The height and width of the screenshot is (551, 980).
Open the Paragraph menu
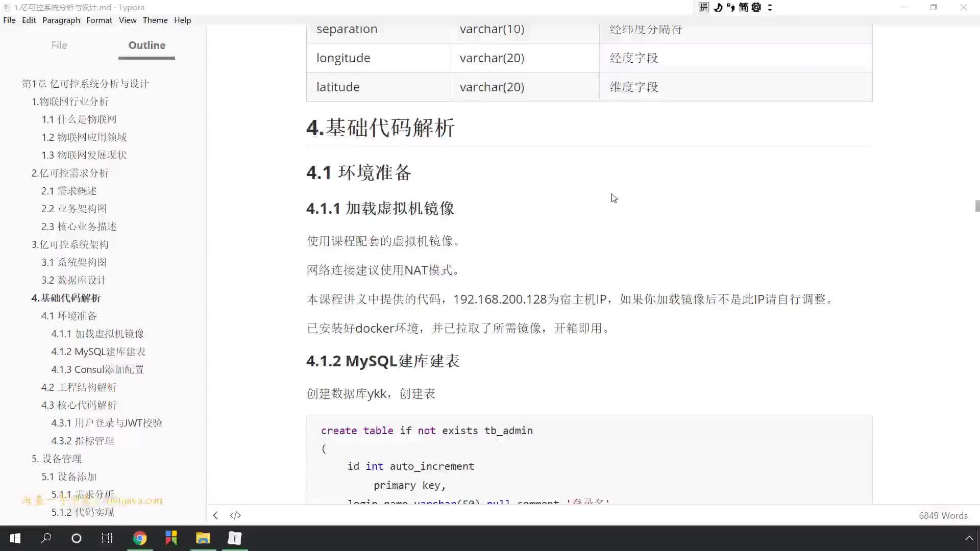coord(61,20)
